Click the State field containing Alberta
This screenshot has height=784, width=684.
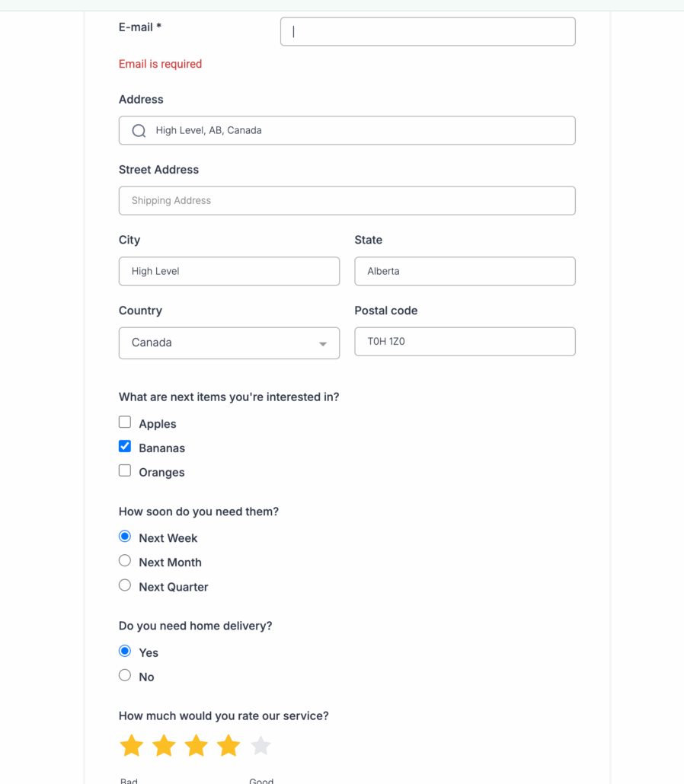tap(465, 272)
